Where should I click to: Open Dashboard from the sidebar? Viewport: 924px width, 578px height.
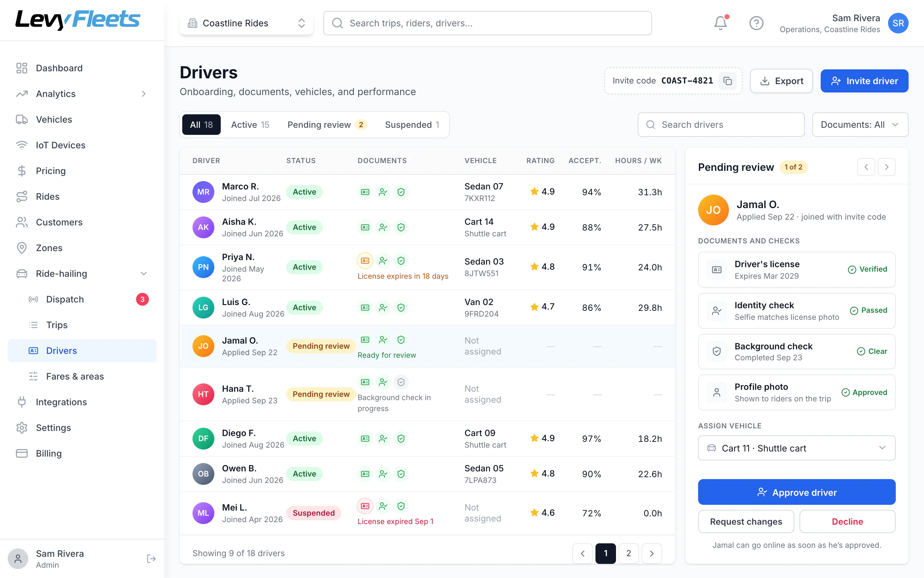pos(82,68)
